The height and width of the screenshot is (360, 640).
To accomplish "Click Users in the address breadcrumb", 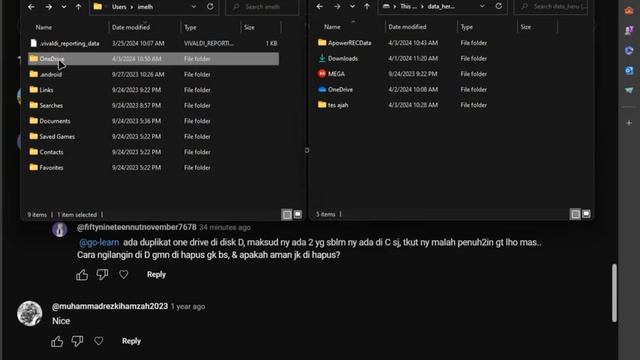I will tap(119, 7).
